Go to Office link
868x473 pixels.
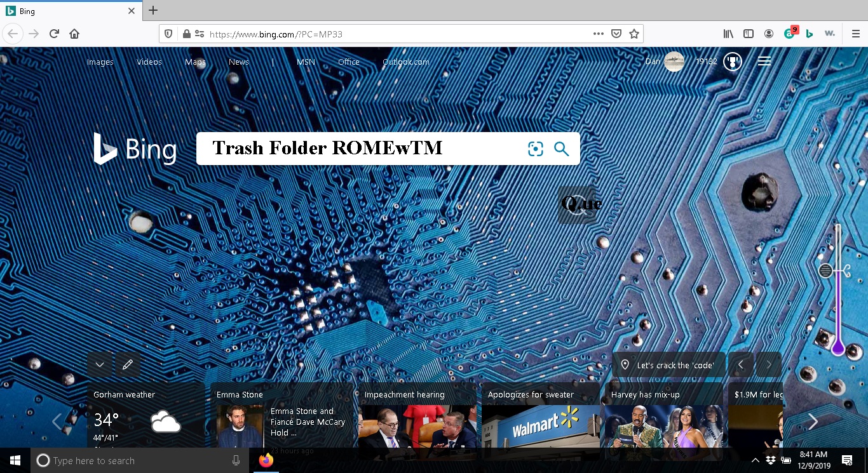pyautogui.click(x=349, y=62)
